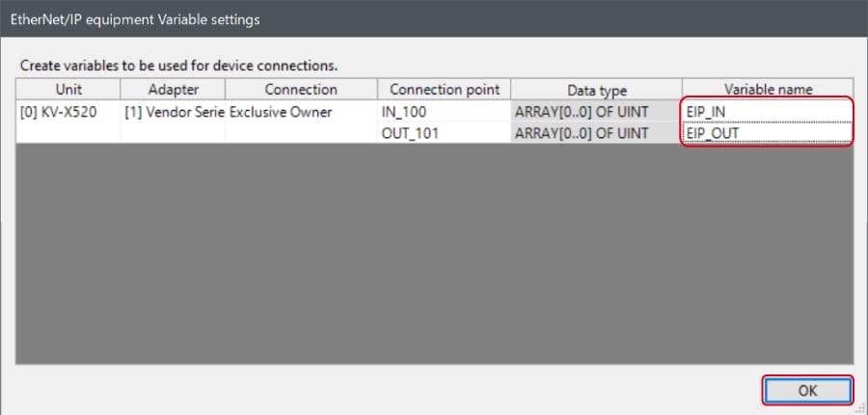
Task: Click the IN_100 connection point cell
Action: (444, 112)
